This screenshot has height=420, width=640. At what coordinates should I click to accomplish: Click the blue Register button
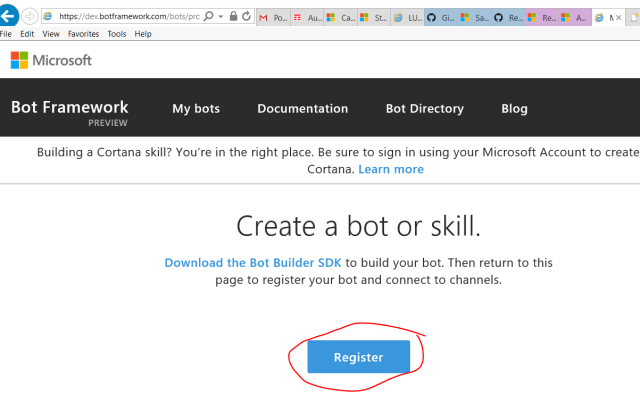[358, 357]
